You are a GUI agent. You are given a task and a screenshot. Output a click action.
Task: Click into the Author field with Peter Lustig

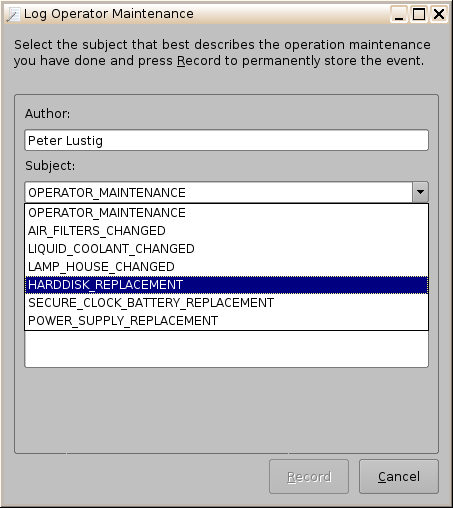[x=227, y=140]
